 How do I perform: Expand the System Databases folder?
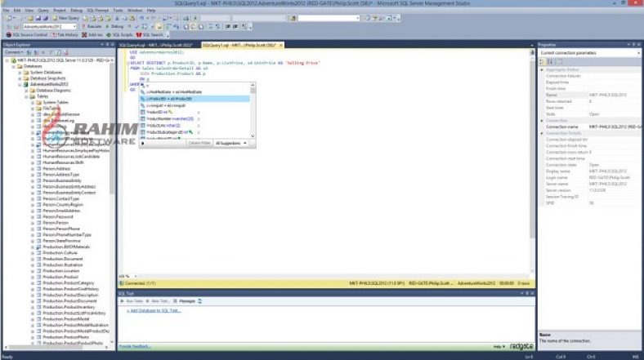[20, 72]
